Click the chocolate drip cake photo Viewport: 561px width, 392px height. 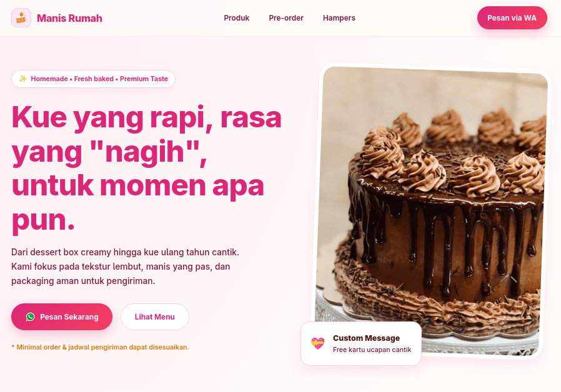(432, 211)
